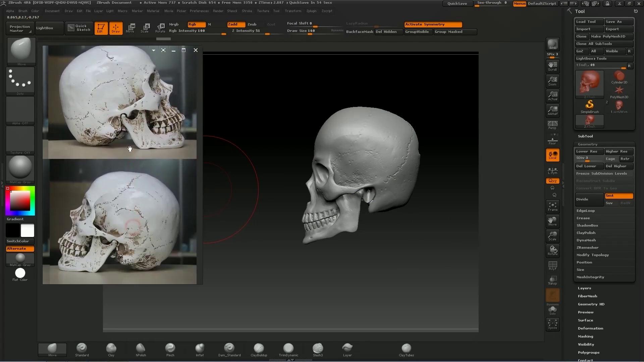Toggle PolyF polyframe display
644x362 pixels.
[x=552, y=265]
